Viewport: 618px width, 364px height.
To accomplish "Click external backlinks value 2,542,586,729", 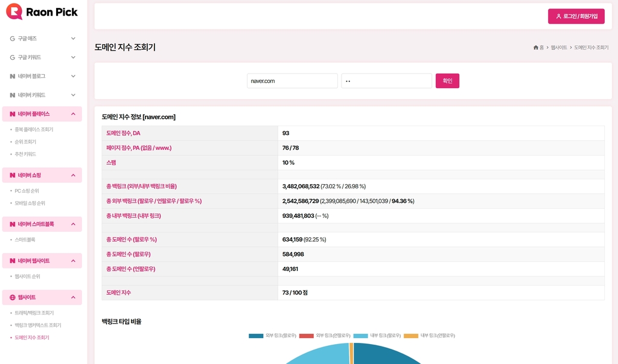I will coord(301,201).
